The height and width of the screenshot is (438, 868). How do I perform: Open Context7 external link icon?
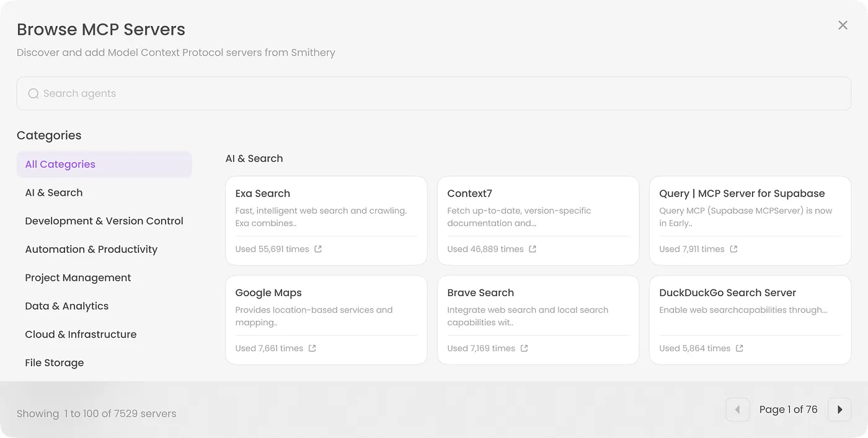coord(533,249)
